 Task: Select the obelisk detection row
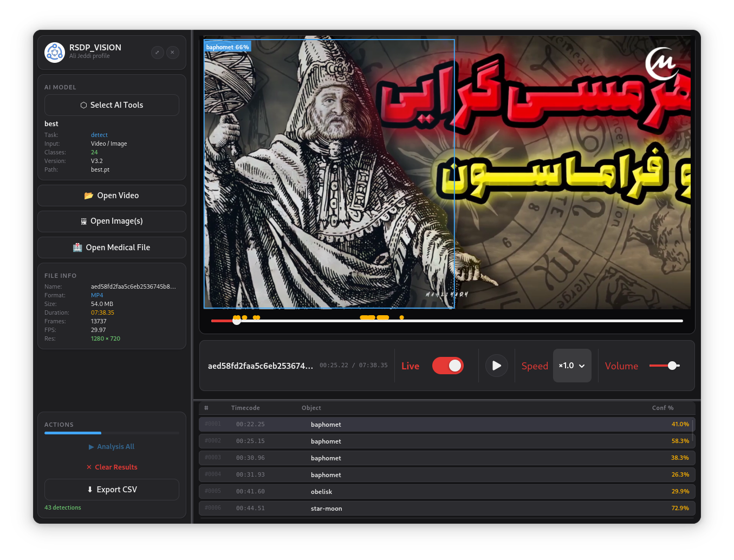pyautogui.click(x=447, y=491)
